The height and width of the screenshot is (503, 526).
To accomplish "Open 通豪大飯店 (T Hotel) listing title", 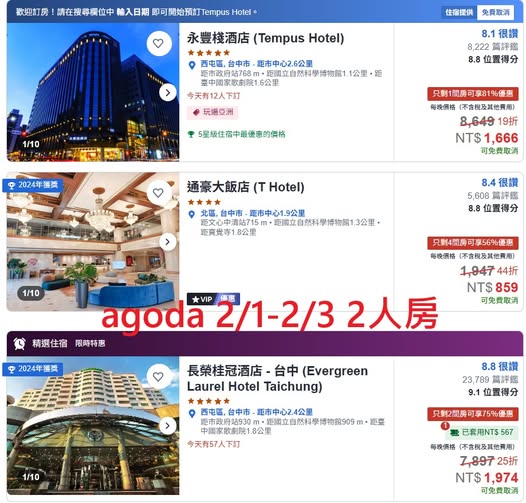I will click(246, 187).
